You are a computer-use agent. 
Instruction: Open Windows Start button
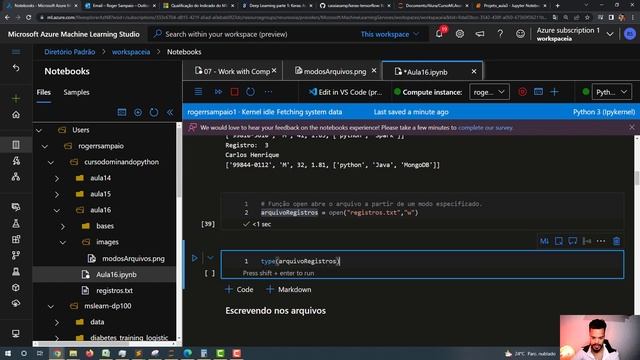(x=7, y=353)
